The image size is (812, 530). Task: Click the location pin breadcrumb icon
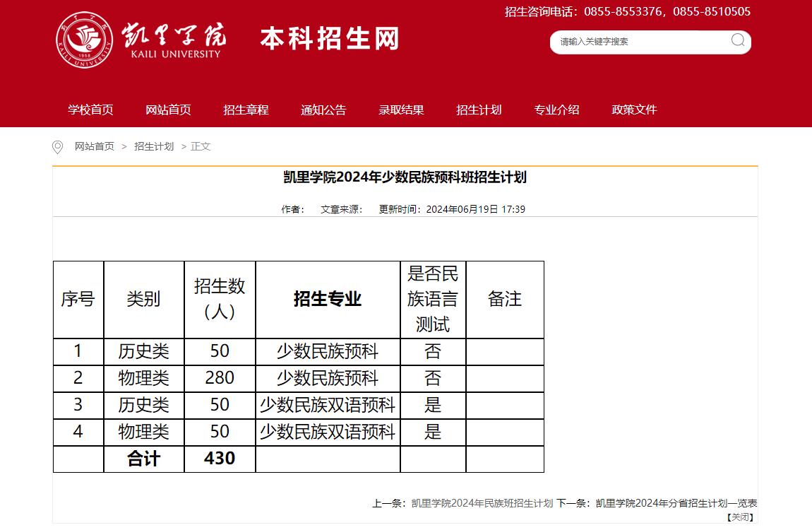click(x=57, y=147)
